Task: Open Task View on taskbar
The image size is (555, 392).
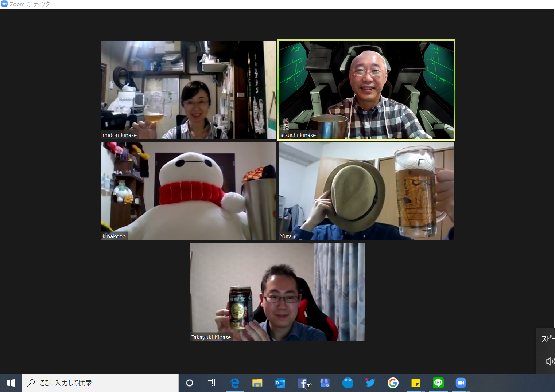Action: coord(211,383)
